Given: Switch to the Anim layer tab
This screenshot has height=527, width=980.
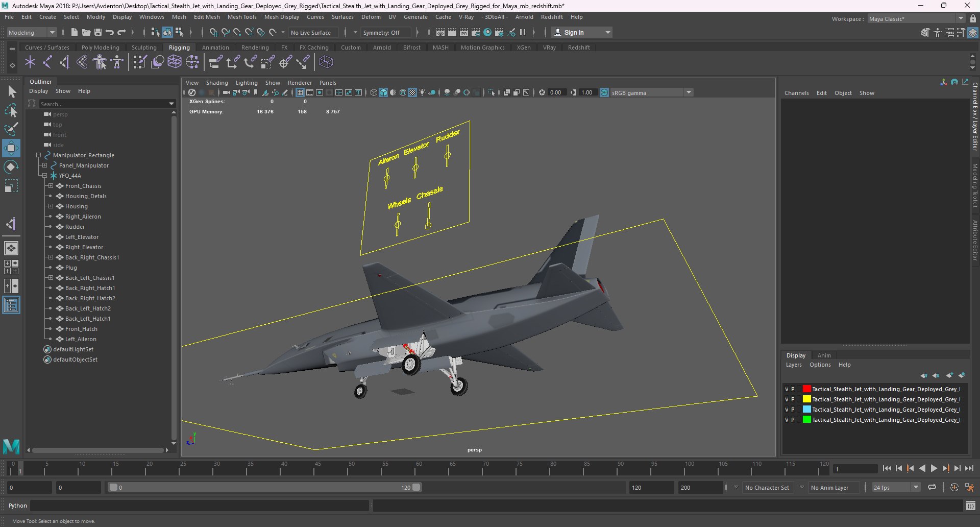Looking at the screenshot, I should (824, 355).
